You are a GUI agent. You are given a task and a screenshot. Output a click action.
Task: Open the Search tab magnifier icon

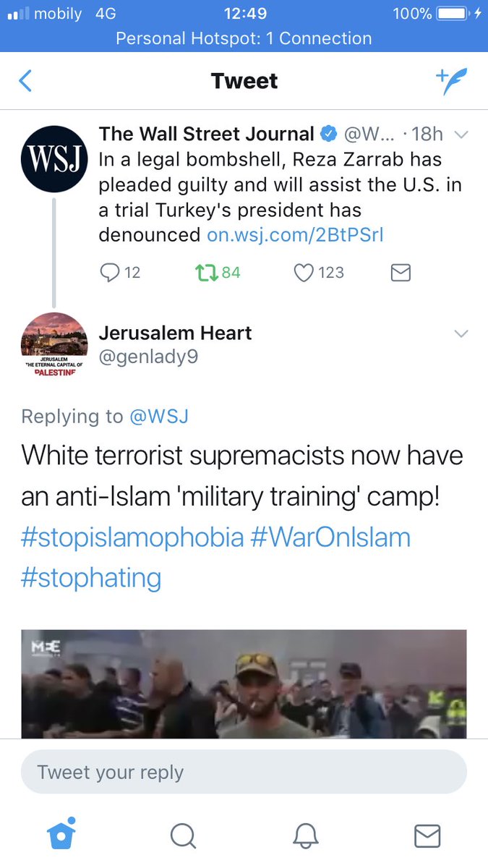tap(183, 835)
